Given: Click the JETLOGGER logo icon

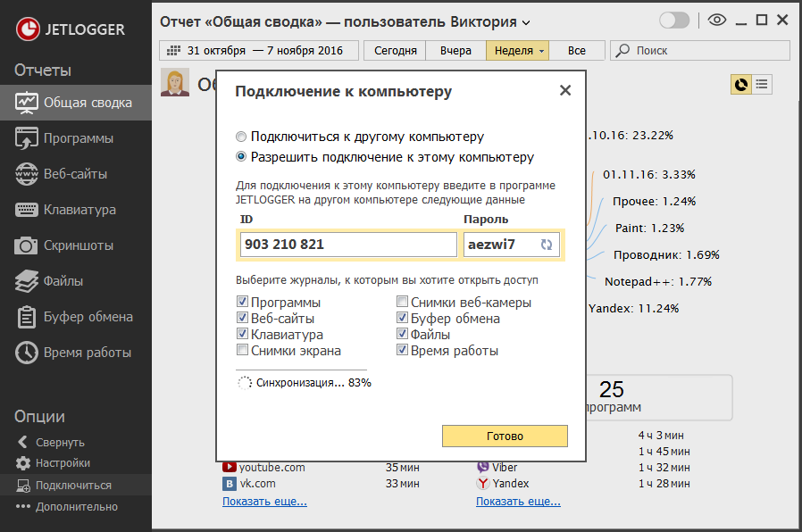Looking at the screenshot, I should (28, 29).
